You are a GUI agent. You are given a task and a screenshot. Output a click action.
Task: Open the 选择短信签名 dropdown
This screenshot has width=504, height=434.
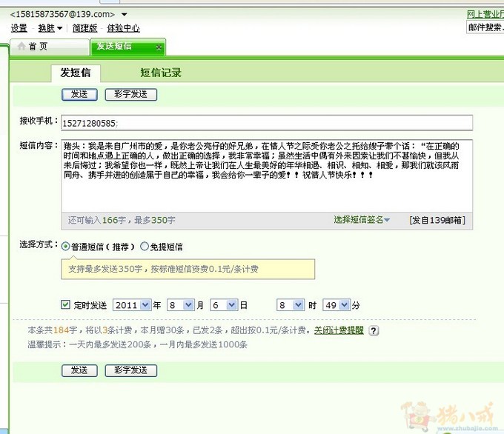point(362,220)
